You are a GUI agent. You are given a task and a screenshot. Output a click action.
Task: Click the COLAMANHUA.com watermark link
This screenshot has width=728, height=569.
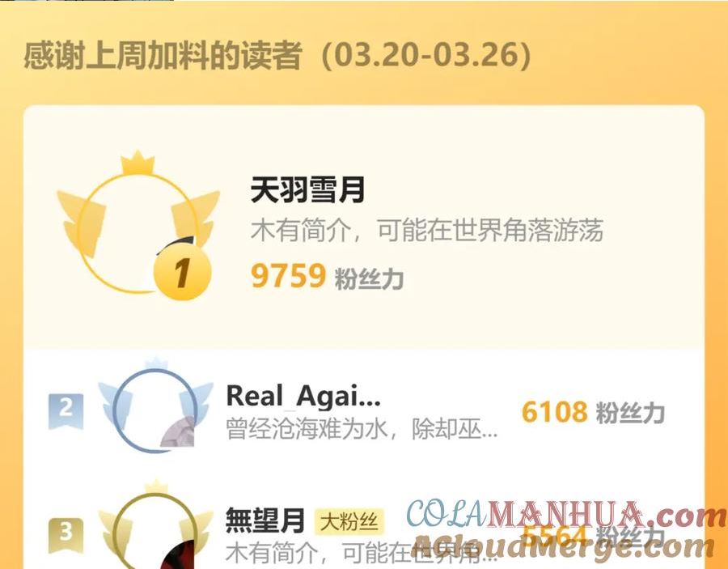click(566, 516)
